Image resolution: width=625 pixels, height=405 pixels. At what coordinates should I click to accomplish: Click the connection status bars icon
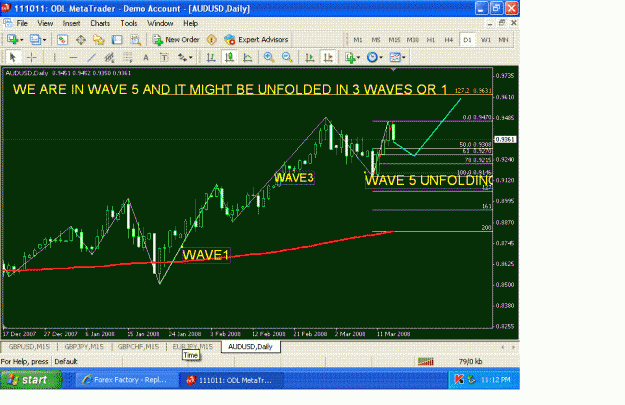[x=426, y=362]
